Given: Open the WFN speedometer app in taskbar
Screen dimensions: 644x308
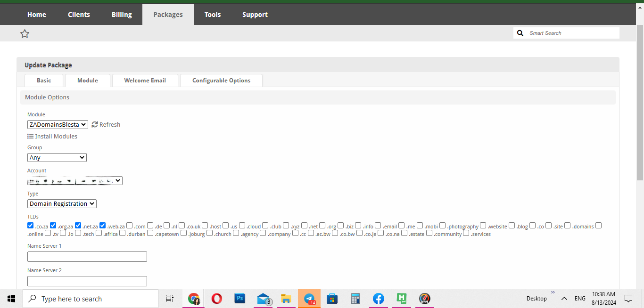Looking at the screenshot, I should coord(425,299).
